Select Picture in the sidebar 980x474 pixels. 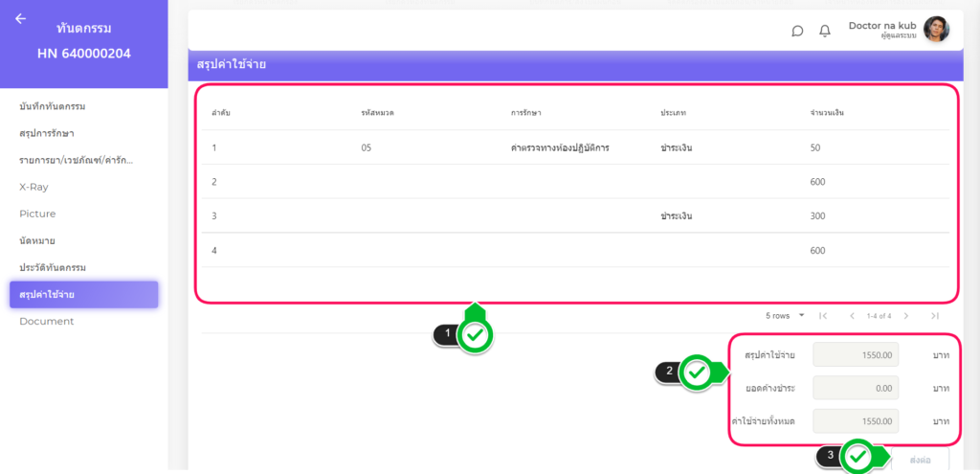[37, 214]
